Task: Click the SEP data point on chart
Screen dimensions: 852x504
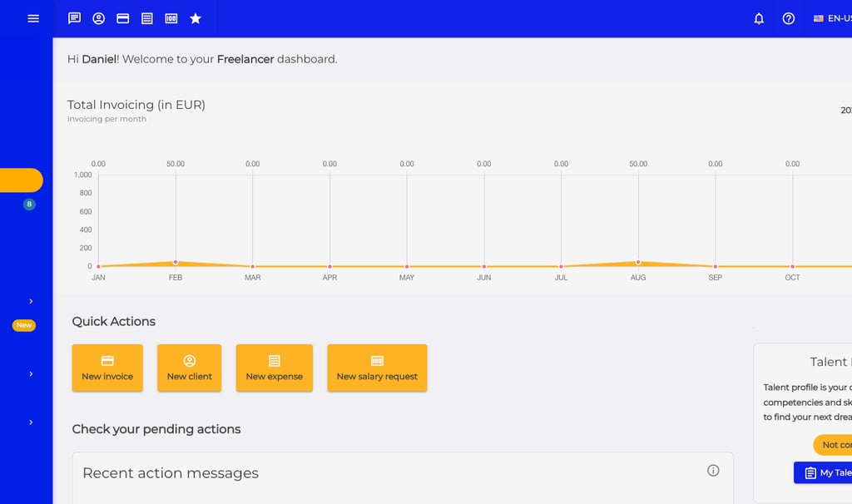Action: (x=716, y=267)
